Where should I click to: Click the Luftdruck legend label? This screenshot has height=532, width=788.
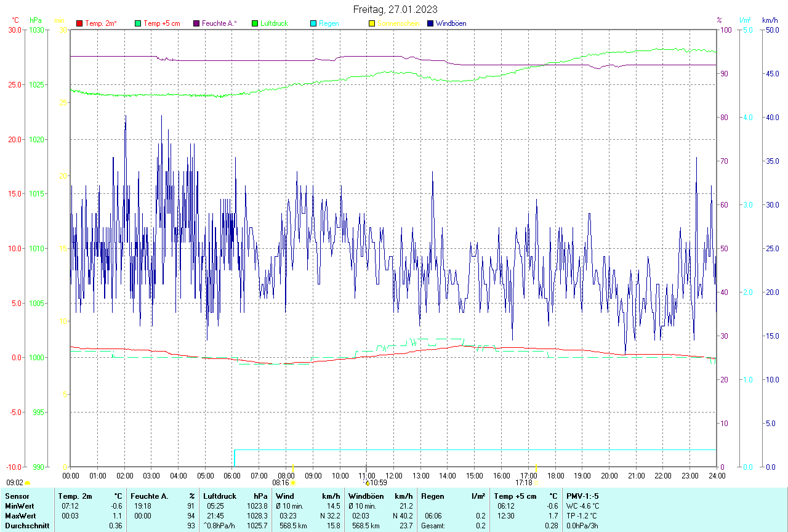[274, 23]
